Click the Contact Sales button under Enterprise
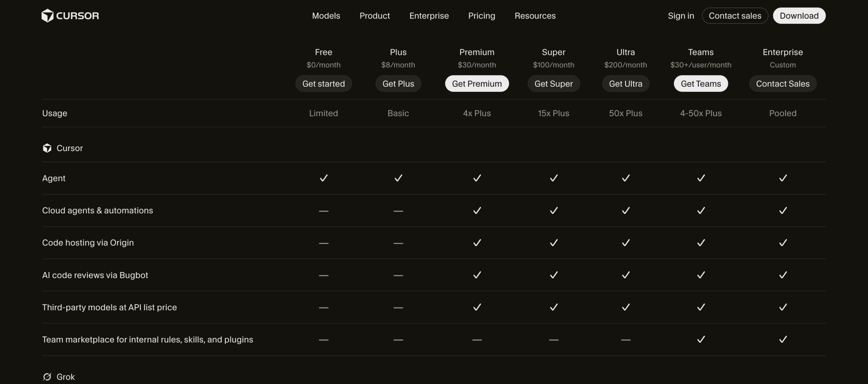Image resolution: width=868 pixels, height=384 pixels. (x=783, y=84)
